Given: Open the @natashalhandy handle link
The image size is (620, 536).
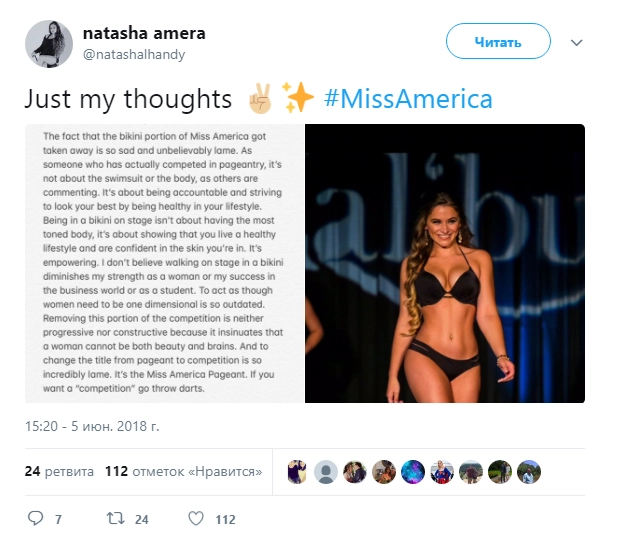Looking at the screenshot, I should (134, 54).
